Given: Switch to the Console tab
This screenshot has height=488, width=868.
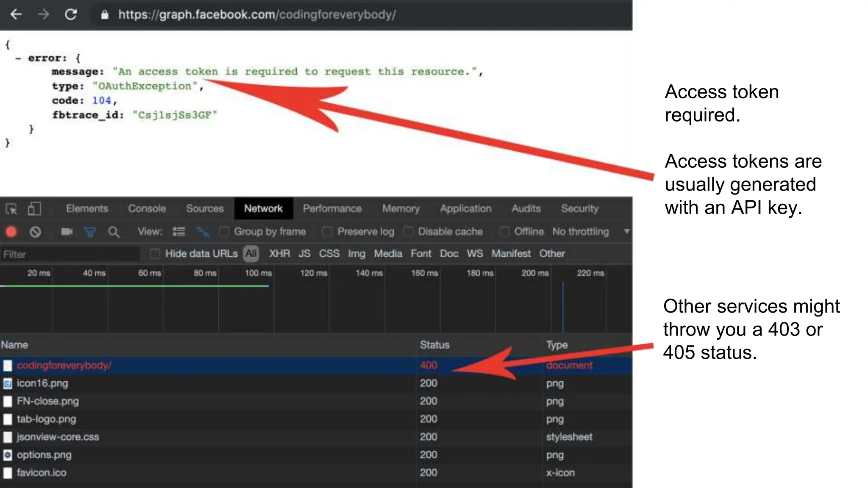Looking at the screenshot, I should pyautogui.click(x=147, y=209).
